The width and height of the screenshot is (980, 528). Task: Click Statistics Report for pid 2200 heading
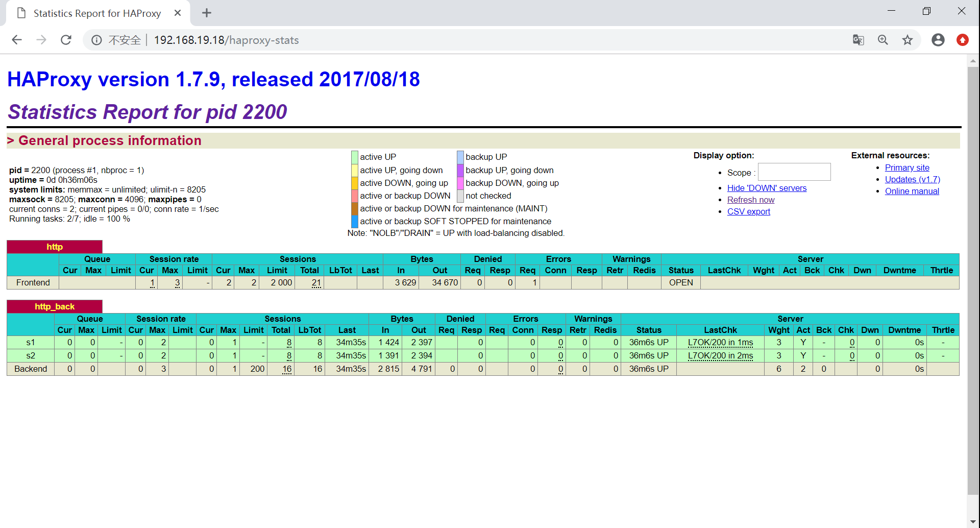[148, 112]
